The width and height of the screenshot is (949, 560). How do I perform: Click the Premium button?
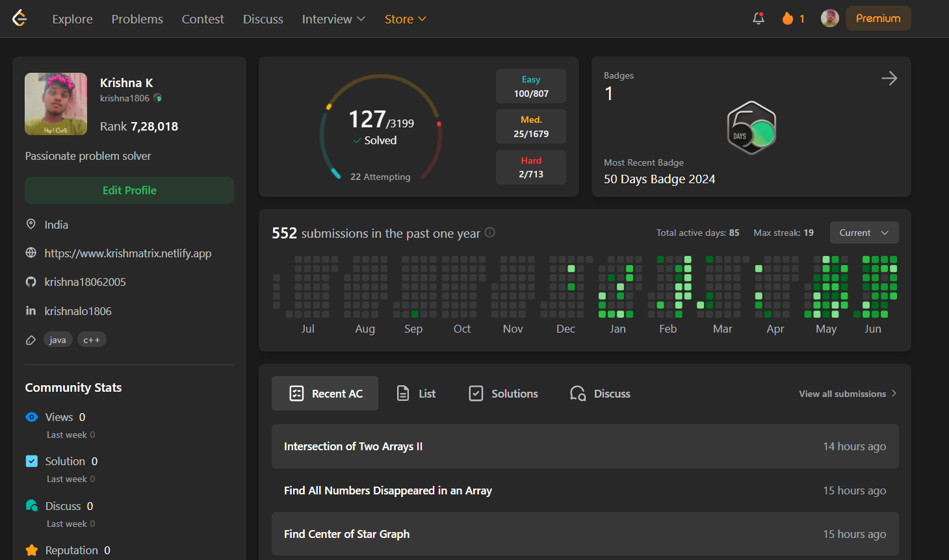click(x=878, y=18)
